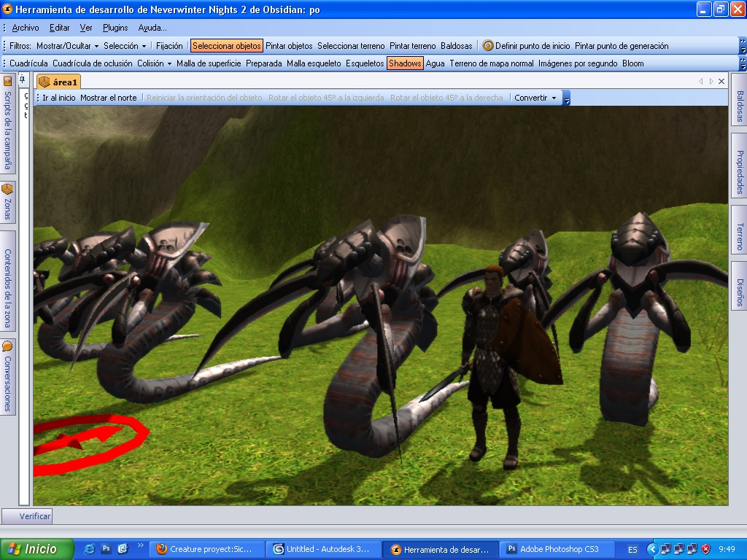Expand the Convertir dropdown
747x560 pixels.
[x=535, y=98]
